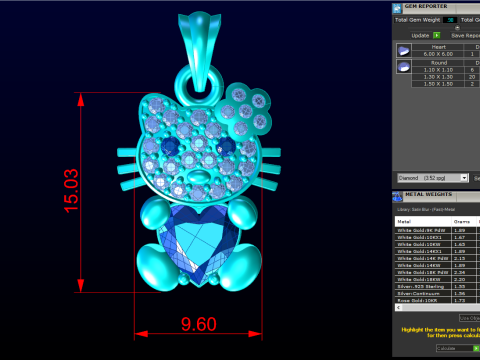This screenshot has width=480, height=360.
Task: Click the 1.30 X 1.30 gem size cell
Action: tap(438, 77)
